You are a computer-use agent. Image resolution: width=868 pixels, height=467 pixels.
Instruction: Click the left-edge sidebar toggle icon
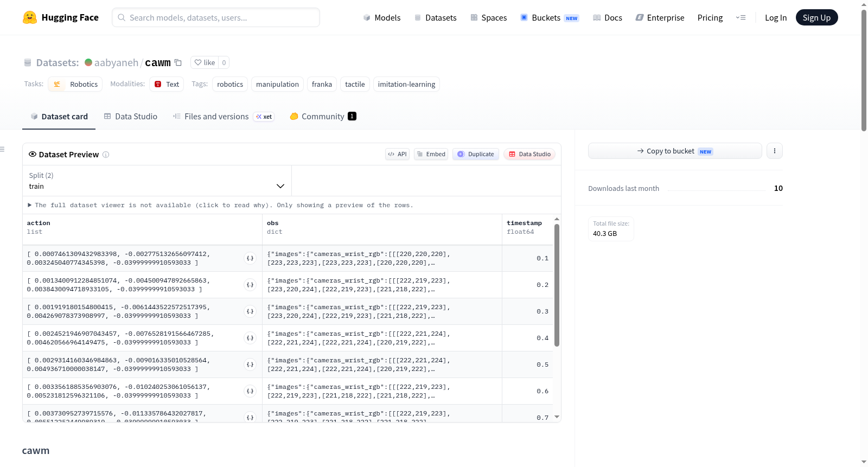[x=2, y=149]
